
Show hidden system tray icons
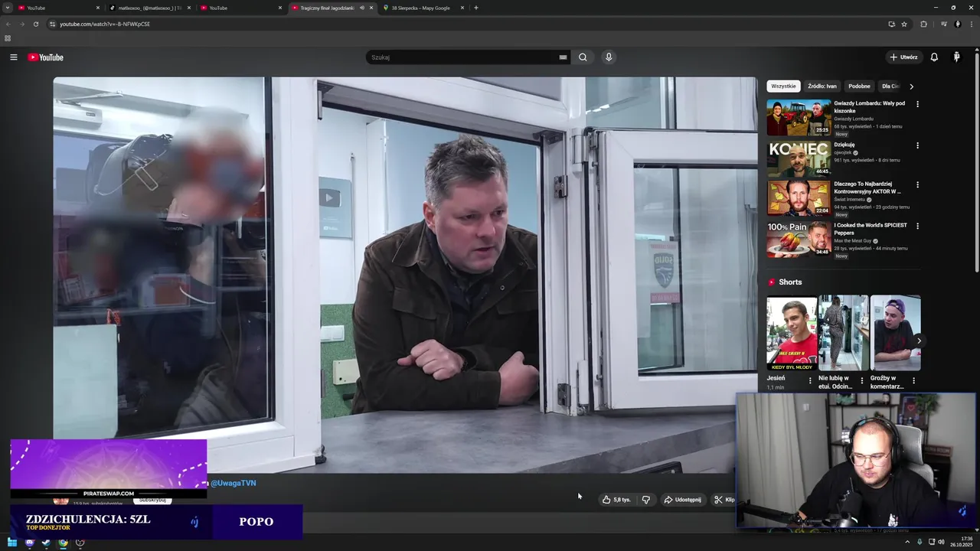(907, 543)
